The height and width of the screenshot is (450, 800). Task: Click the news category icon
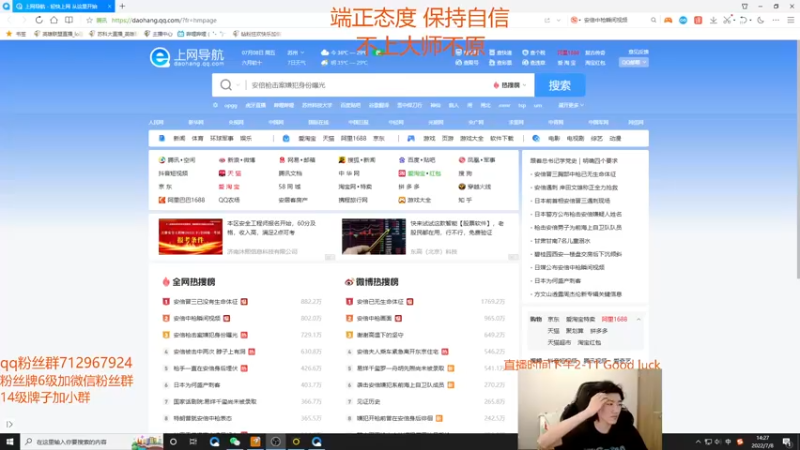coord(162,138)
